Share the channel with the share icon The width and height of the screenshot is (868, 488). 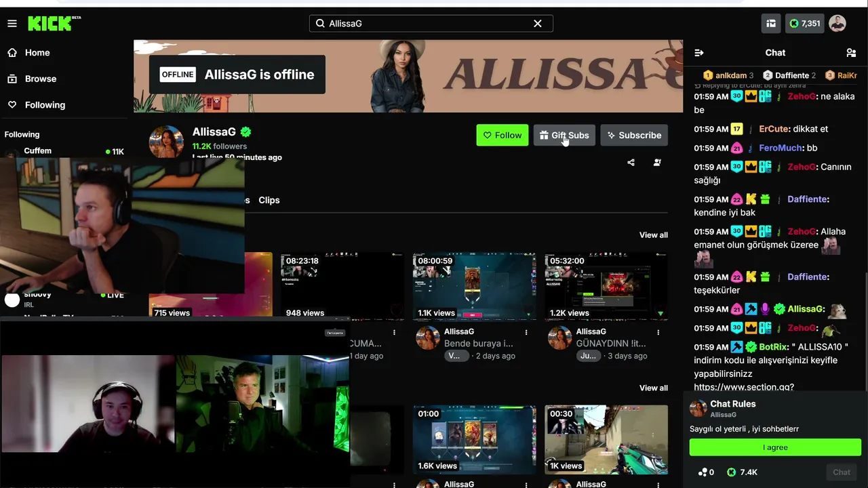point(631,163)
